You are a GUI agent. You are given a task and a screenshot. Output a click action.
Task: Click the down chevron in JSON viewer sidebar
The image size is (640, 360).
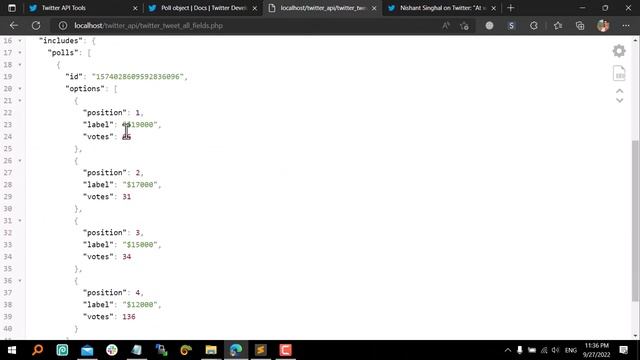[620, 100]
